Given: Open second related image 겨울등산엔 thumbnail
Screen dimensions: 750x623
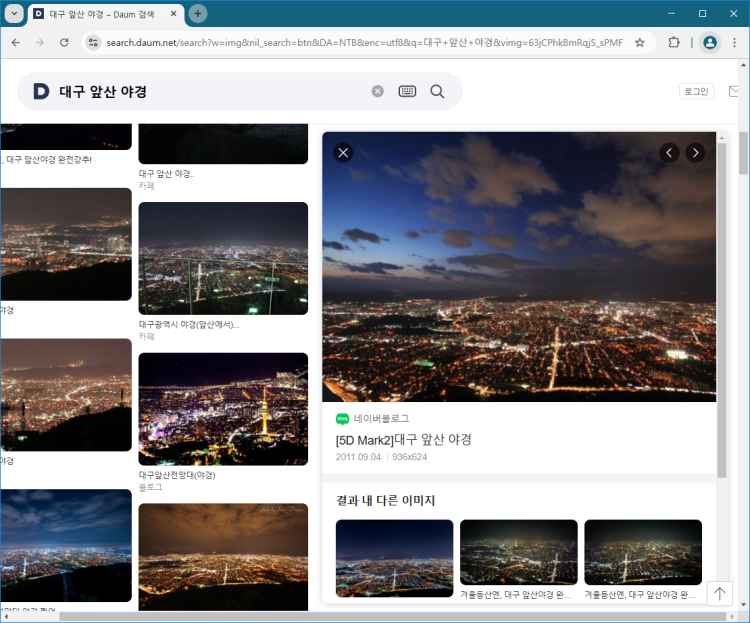Looking at the screenshot, I should tap(518, 552).
